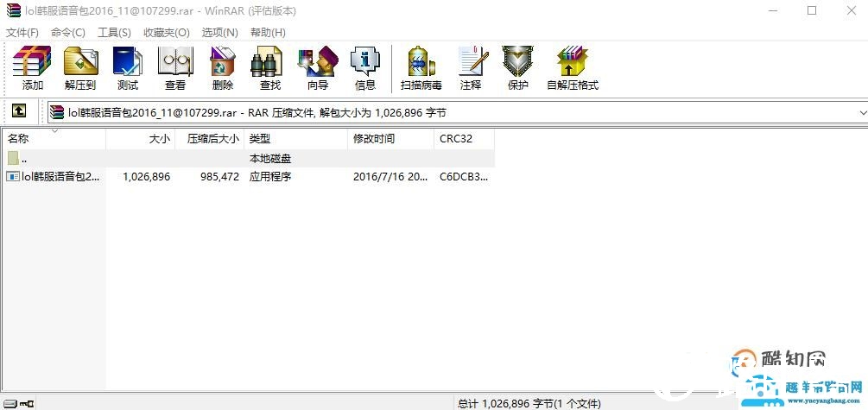
Task: Select the '..' parent folder icon
Action: [x=13, y=159]
